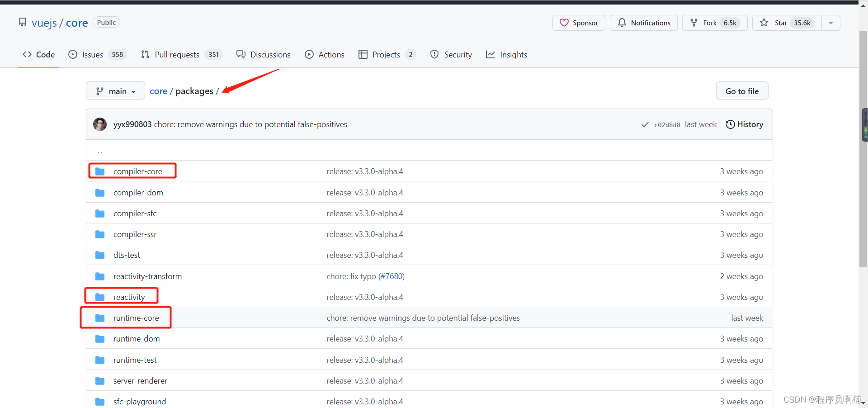This screenshot has width=868, height=408.
Task: Click the Sponsor heart icon
Action: pyautogui.click(x=564, y=23)
